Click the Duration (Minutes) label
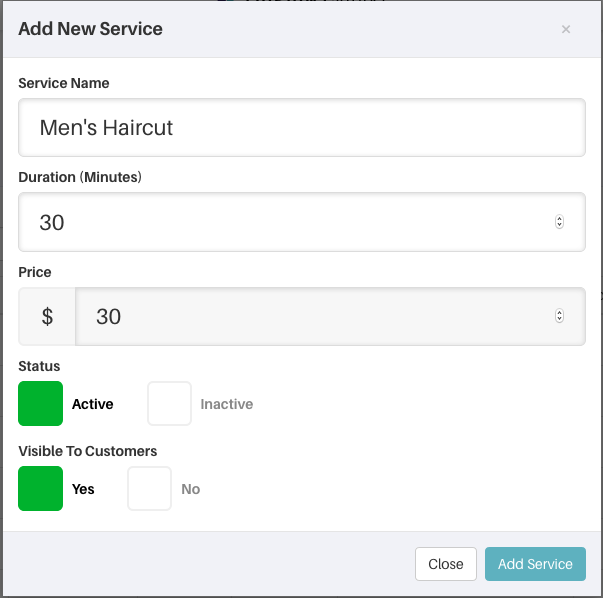The width and height of the screenshot is (603, 598). coord(80,177)
